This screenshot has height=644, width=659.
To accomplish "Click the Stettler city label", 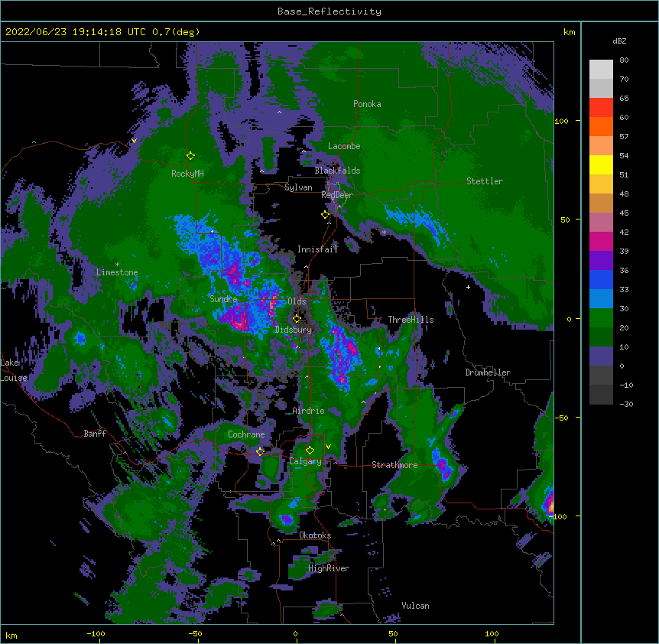I will 485,181.
